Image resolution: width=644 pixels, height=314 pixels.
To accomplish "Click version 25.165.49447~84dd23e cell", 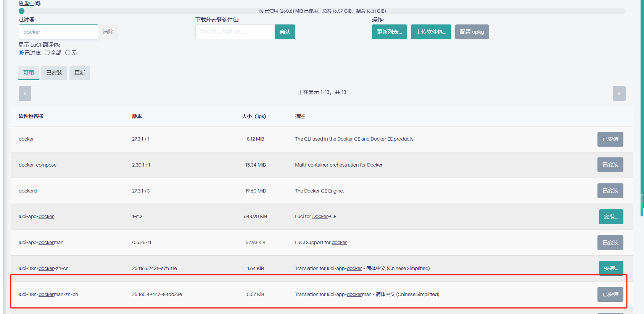I will pos(157,295).
